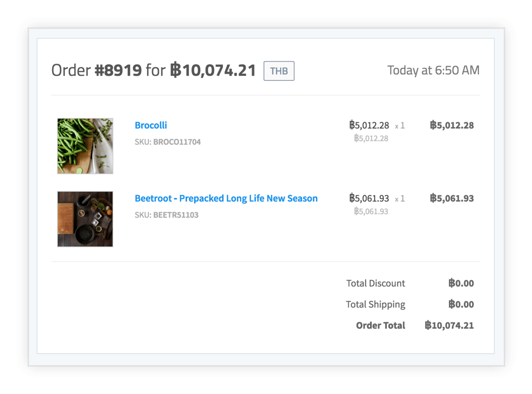The image size is (532, 394).
Task: Click the greyed ฿5,012.28 price under Brocolli
Action: tap(371, 138)
